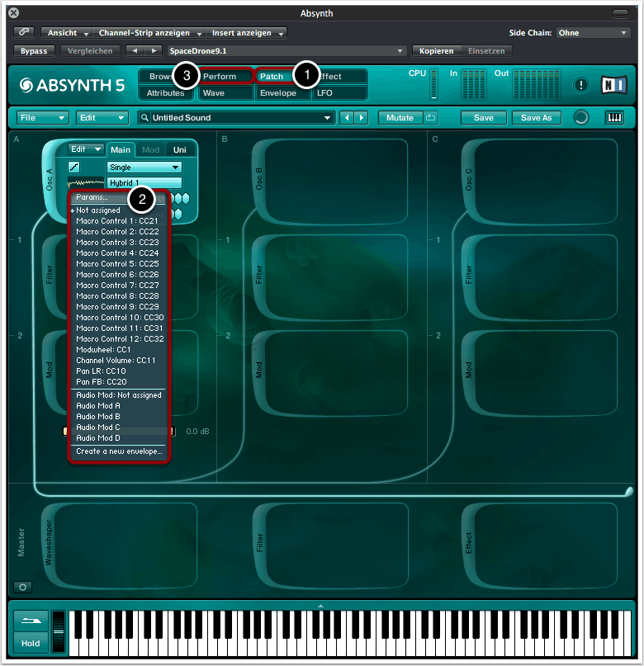Open the Insert anzeigen dropdown
644x666 pixels.
point(246,33)
